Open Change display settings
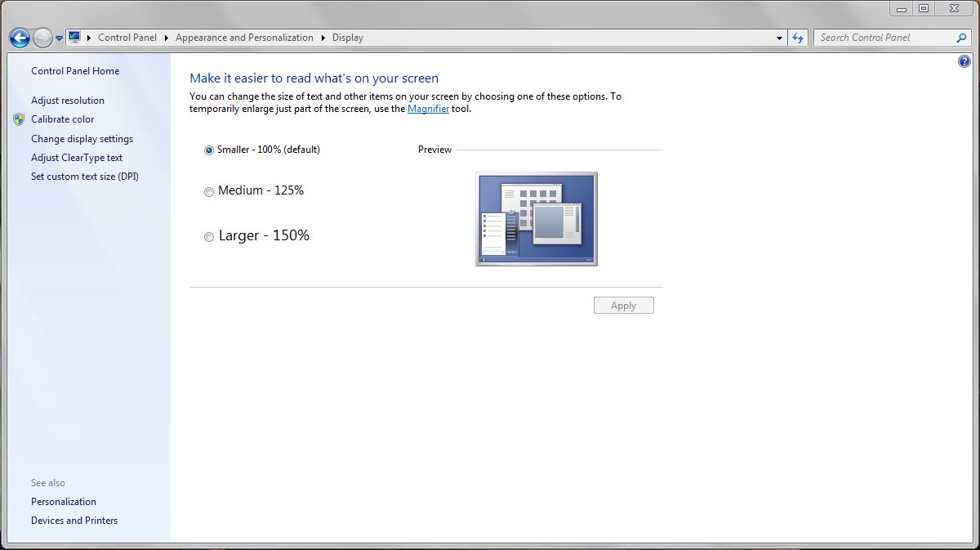Screen dimensions: 980x550 point(82,139)
